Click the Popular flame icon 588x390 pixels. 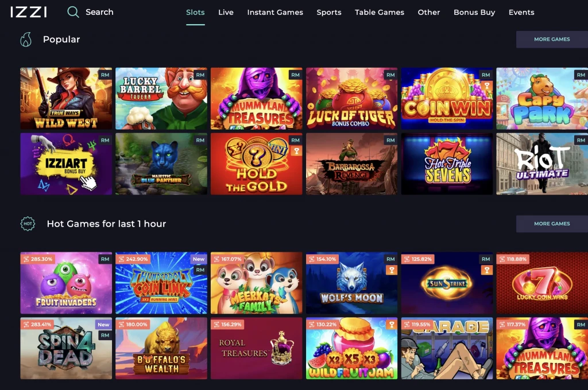(26, 40)
